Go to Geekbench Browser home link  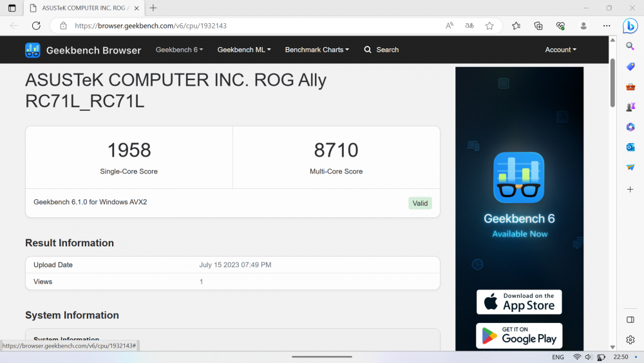coord(93,50)
